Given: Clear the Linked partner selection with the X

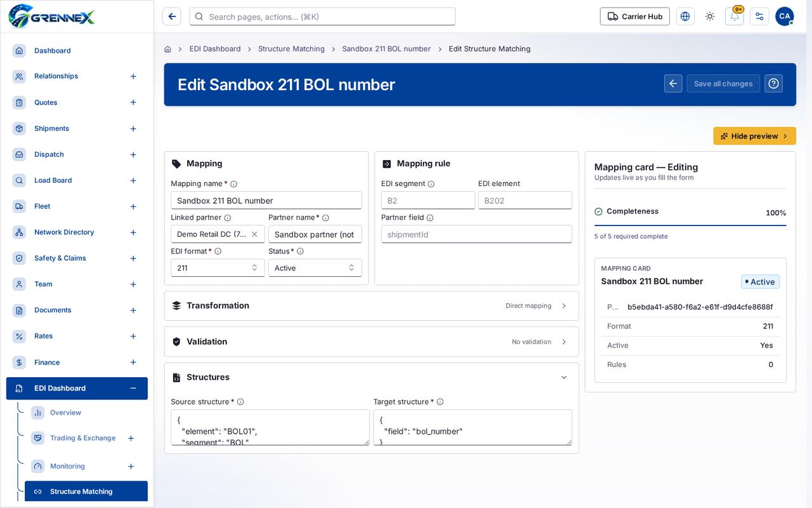Looking at the screenshot, I should (x=254, y=234).
